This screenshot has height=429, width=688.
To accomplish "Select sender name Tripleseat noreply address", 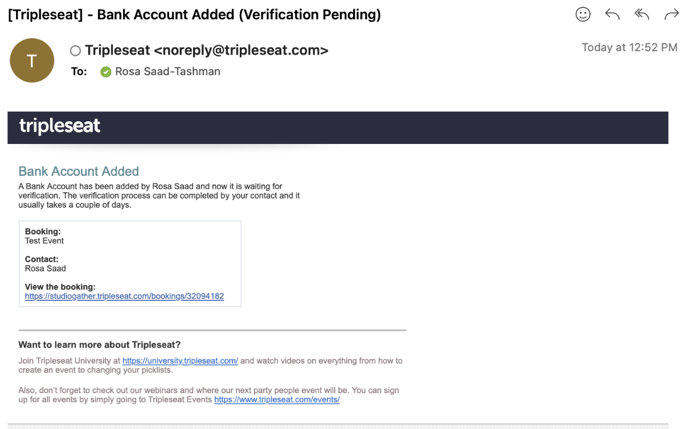I will [206, 50].
